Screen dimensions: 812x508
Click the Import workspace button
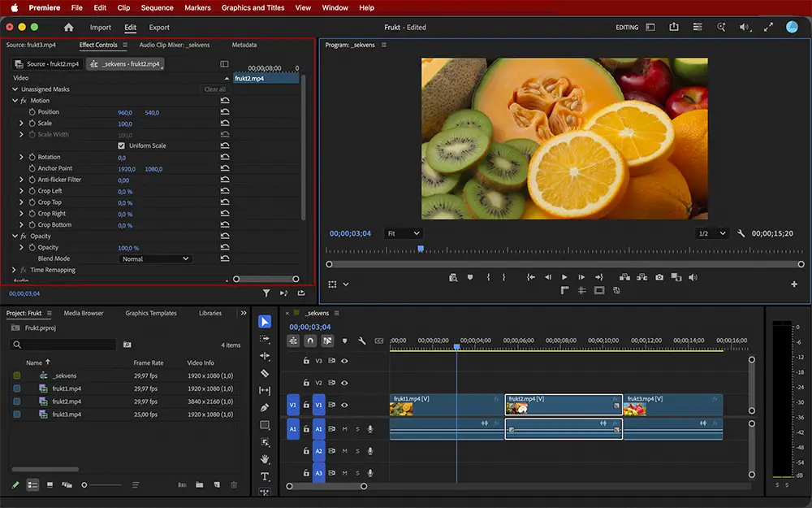pyautogui.click(x=101, y=28)
